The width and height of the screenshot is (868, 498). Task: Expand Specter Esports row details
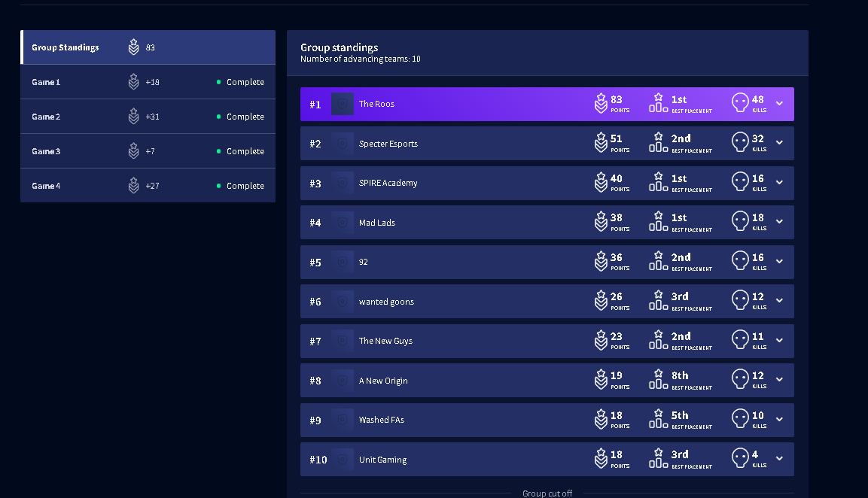779,143
